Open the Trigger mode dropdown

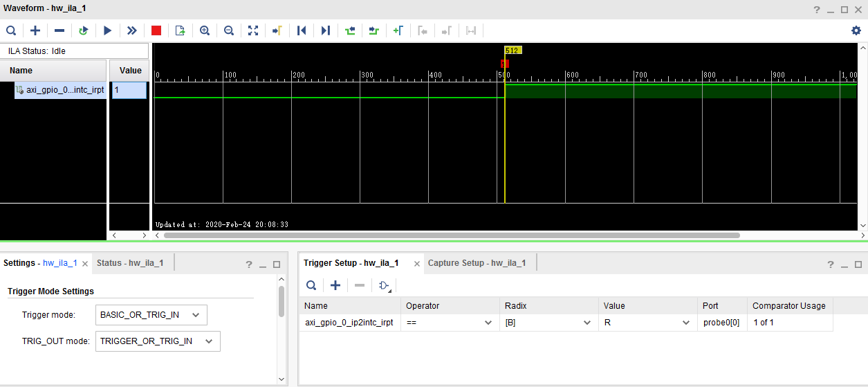[x=151, y=315]
